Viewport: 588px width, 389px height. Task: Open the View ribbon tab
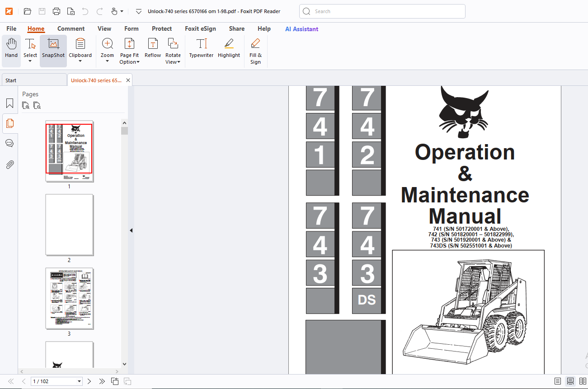(104, 29)
